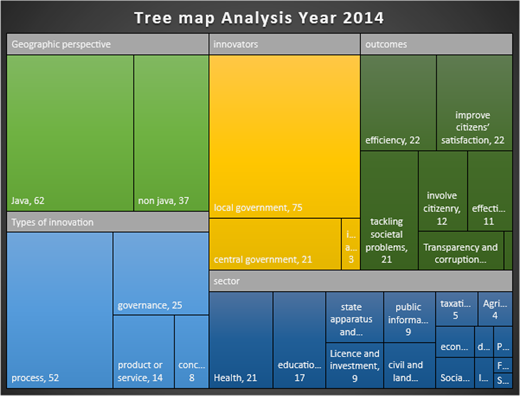Click the 'local government, 75' yellow tile

(x=285, y=137)
